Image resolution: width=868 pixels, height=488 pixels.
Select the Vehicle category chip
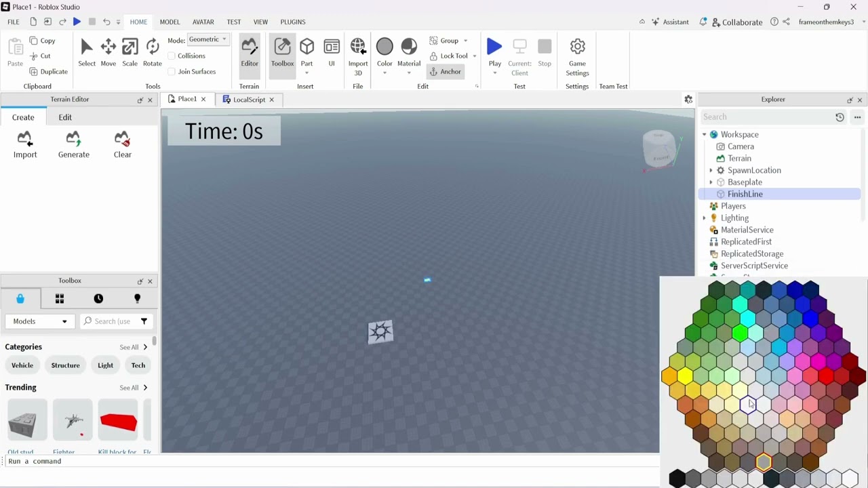22,365
